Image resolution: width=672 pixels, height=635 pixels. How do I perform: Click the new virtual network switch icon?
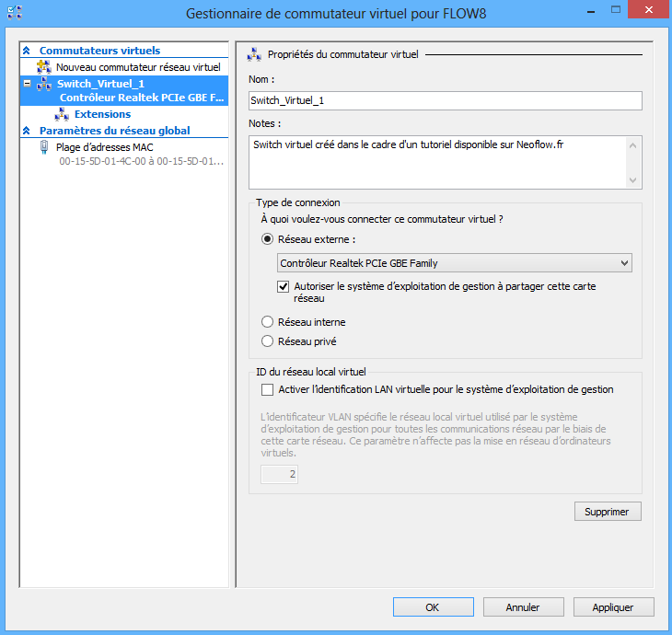point(43,67)
